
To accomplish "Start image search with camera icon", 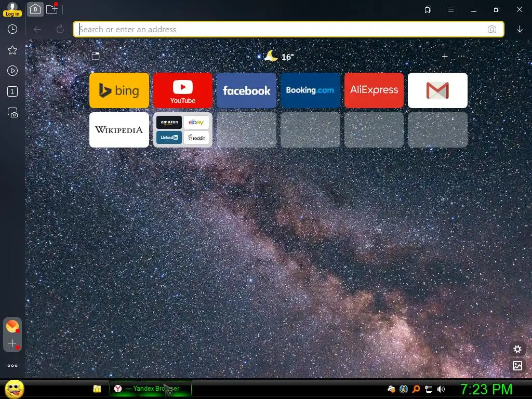I will click(x=491, y=29).
